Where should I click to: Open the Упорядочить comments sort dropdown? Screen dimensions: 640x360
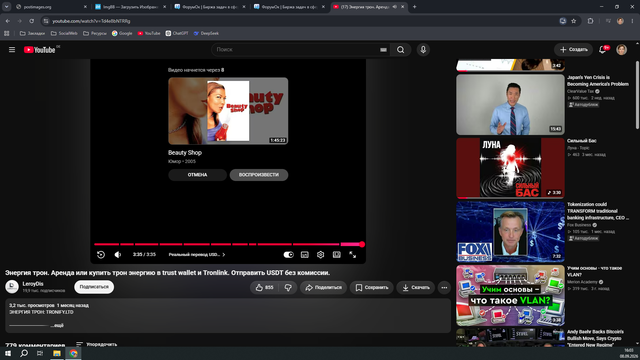(96, 344)
